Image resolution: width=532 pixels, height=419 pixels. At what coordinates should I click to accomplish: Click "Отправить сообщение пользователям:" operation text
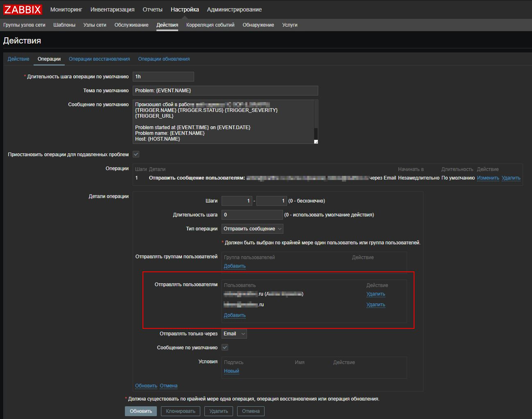tap(197, 178)
